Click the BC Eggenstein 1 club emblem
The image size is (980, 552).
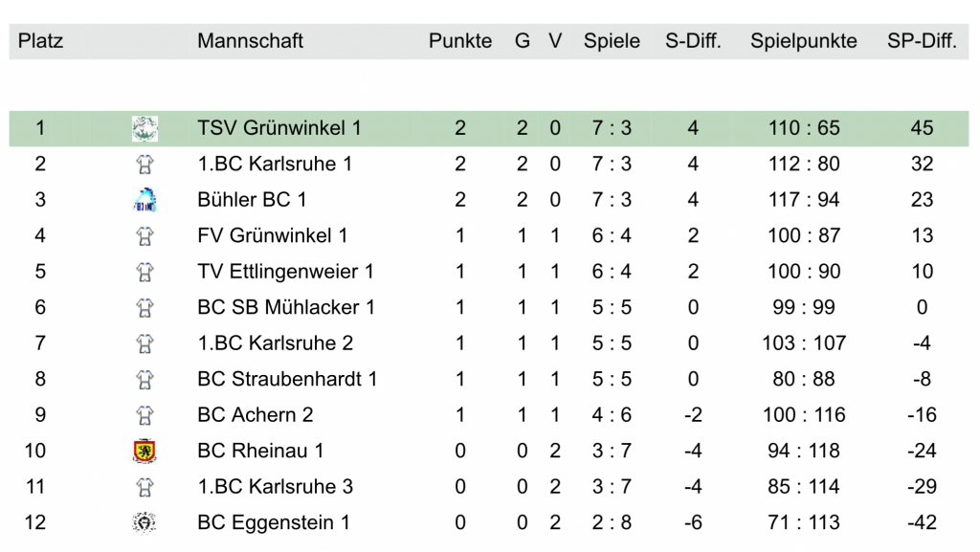(145, 522)
